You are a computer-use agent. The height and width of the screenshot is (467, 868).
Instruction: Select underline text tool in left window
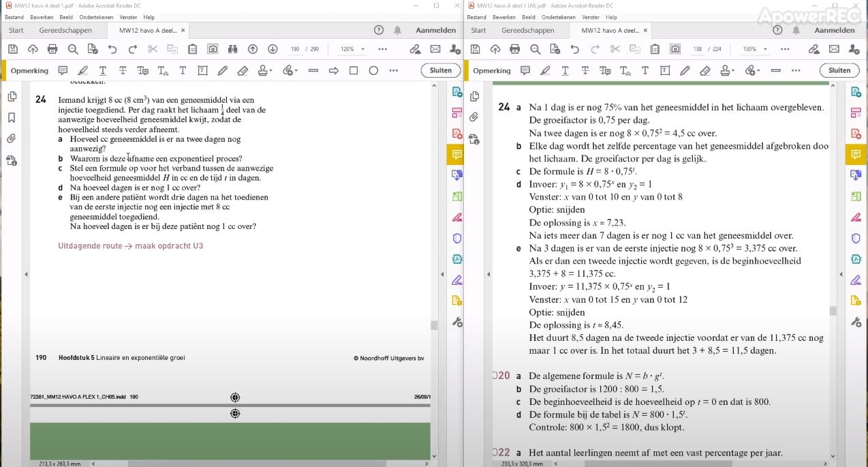click(103, 70)
